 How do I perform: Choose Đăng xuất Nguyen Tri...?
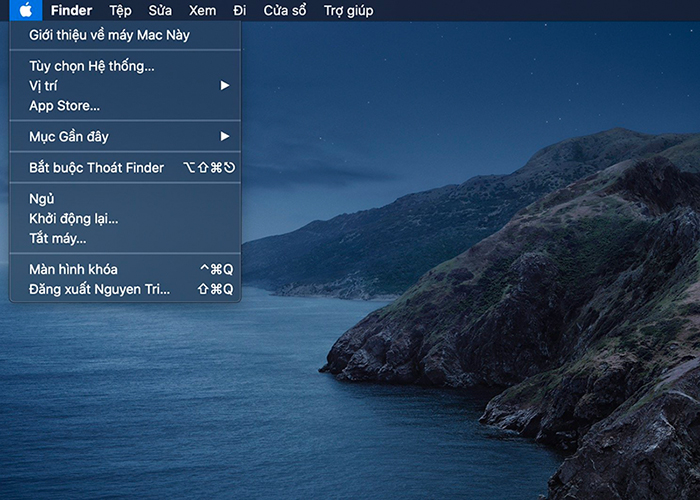coord(125,289)
